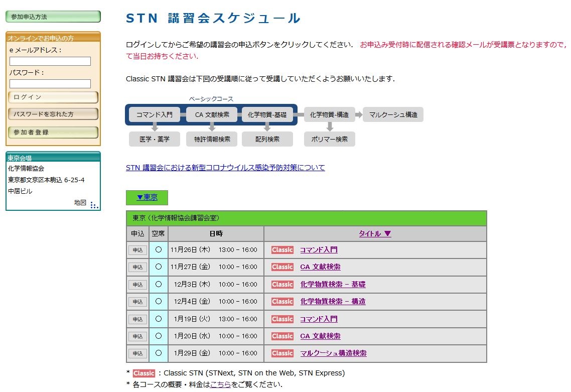Click the ログイン button
This screenshot has width=571, height=392.
pos(53,97)
